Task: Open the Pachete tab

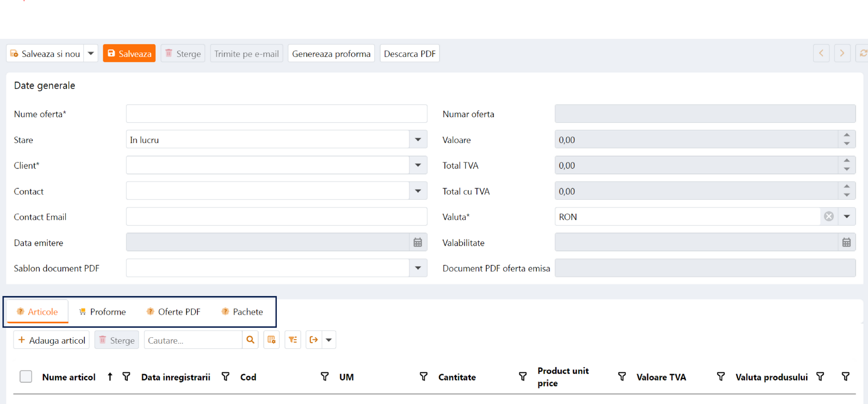Action: point(242,312)
